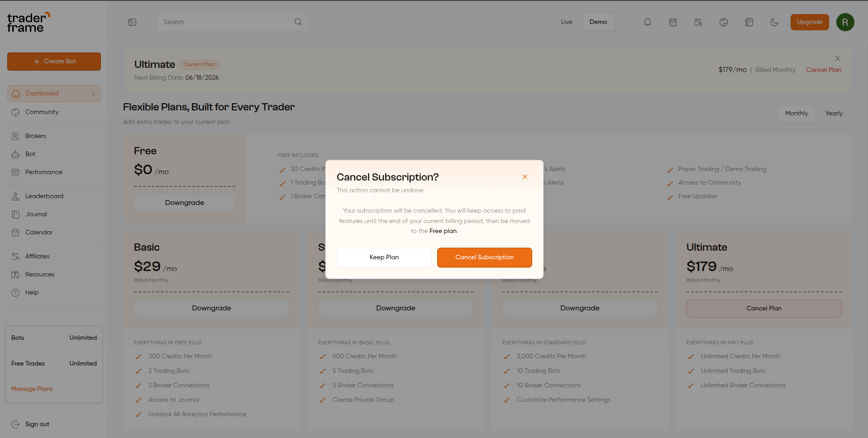
Task: Click the Help question mark icon
Action: click(x=15, y=293)
